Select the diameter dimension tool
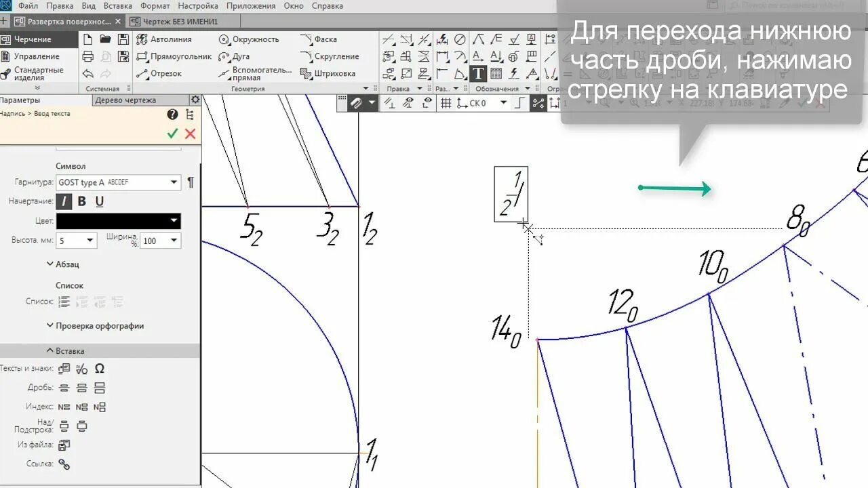 pos(460,39)
